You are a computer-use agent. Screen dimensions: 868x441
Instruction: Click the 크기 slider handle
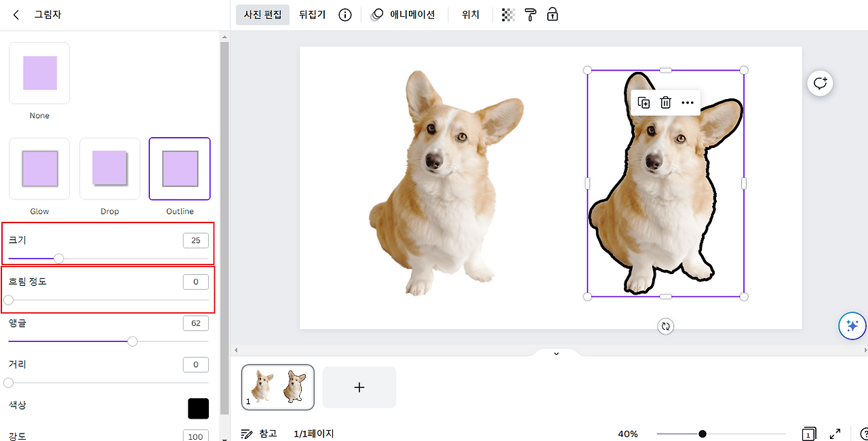pos(59,258)
